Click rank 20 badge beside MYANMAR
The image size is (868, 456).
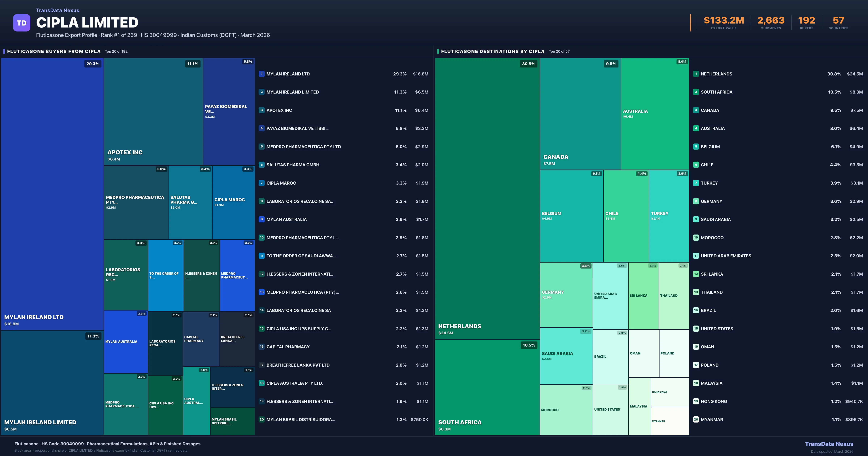[696, 420]
